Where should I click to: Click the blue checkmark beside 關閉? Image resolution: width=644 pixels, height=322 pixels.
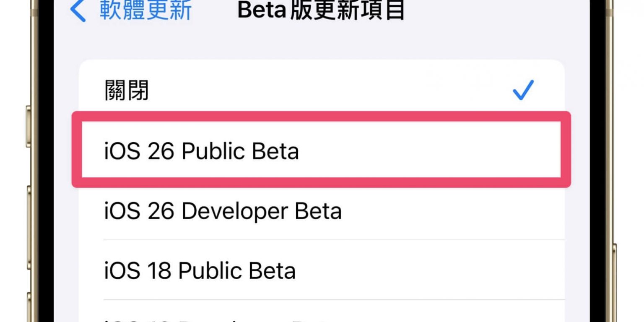coord(523,90)
